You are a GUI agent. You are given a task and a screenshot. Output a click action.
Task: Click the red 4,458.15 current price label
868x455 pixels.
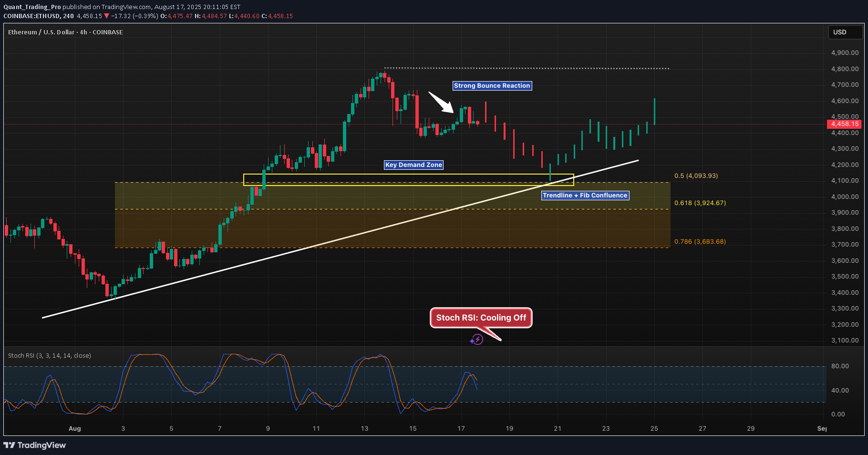(845, 124)
